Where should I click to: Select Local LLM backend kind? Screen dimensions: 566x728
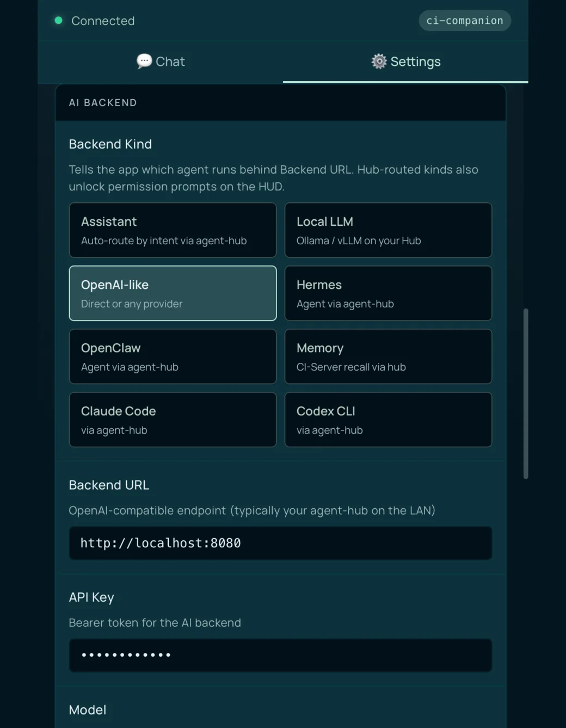pyautogui.click(x=388, y=230)
